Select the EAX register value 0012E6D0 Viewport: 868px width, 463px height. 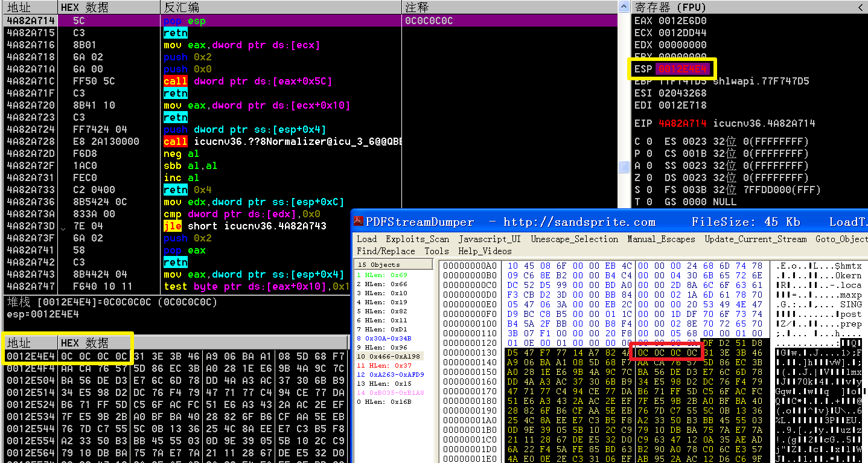(x=682, y=21)
